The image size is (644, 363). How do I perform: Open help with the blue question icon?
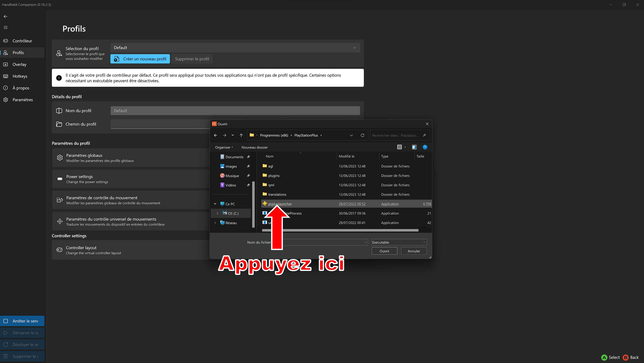point(425,147)
